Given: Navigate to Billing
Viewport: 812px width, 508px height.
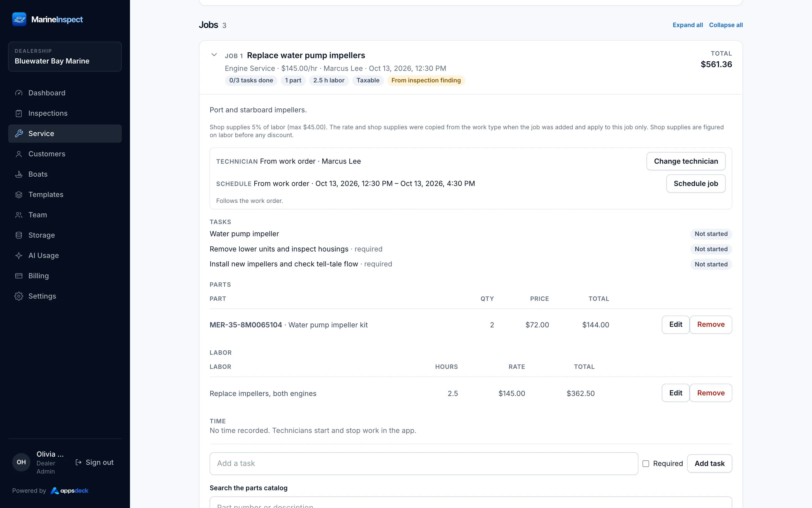Looking at the screenshot, I should [x=65, y=276].
